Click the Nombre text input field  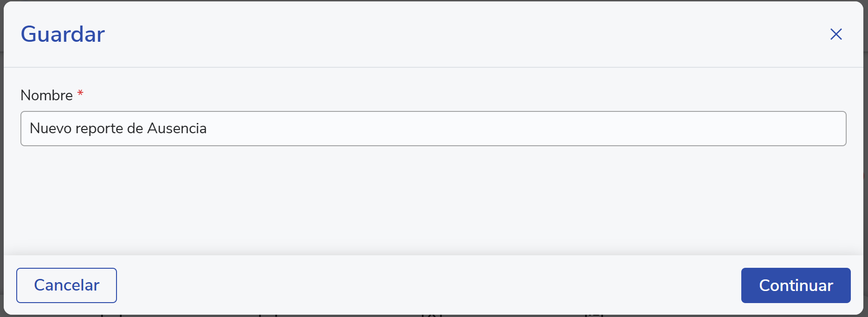(x=433, y=129)
